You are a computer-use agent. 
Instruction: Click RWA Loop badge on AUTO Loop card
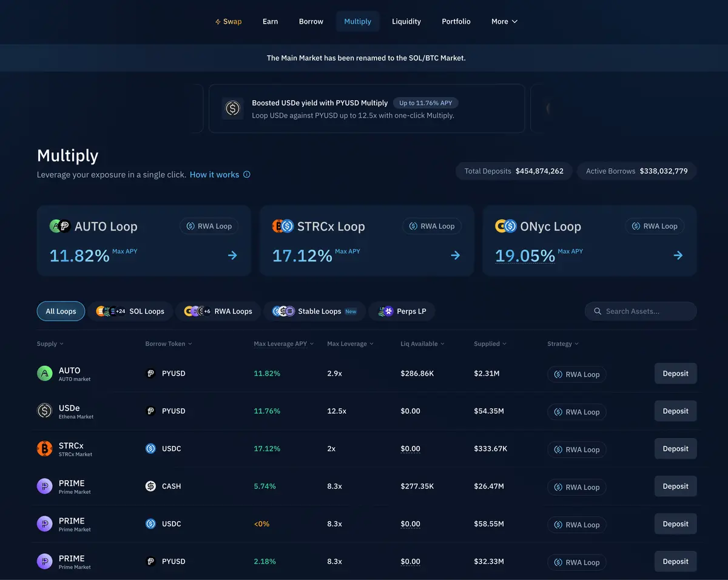(x=209, y=226)
